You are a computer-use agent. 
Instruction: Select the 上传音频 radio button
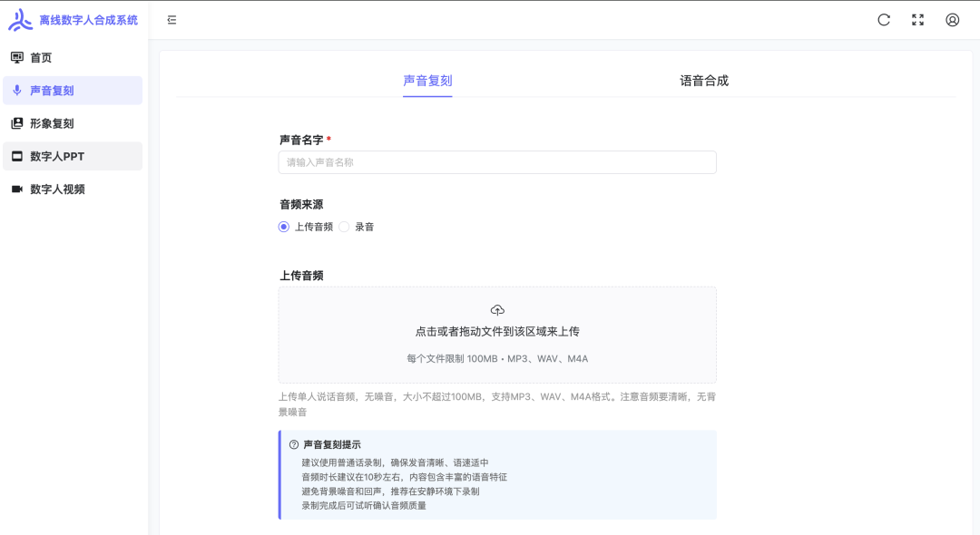coord(283,226)
